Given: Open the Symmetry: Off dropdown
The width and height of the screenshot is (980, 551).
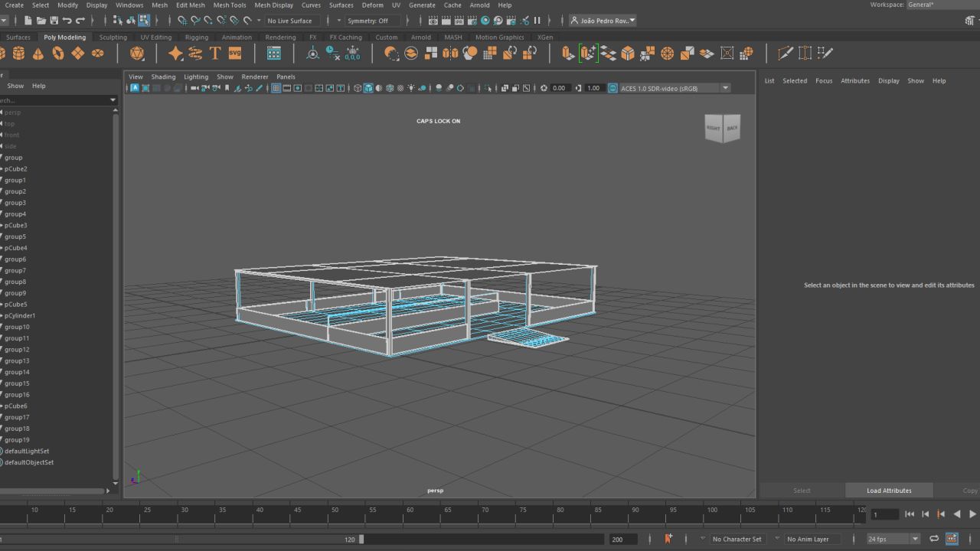Looking at the screenshot, I should tap(371, 21).
